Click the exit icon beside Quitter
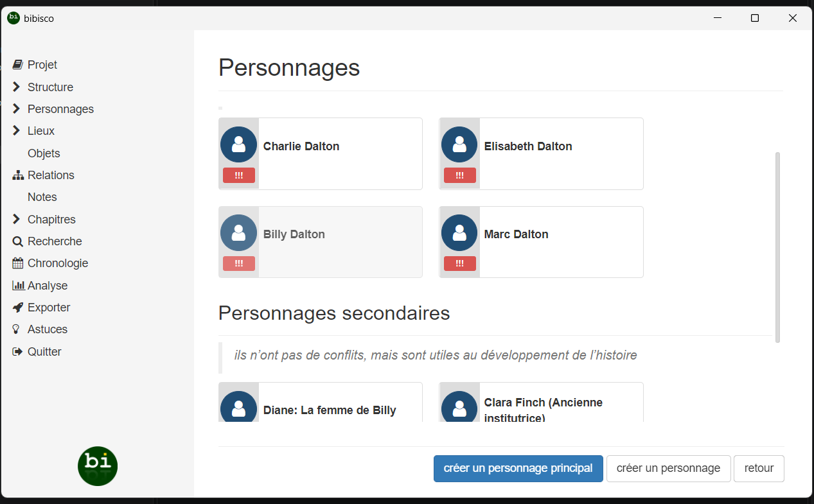Screen dimensions: 814x504 (x=17, y=352)
